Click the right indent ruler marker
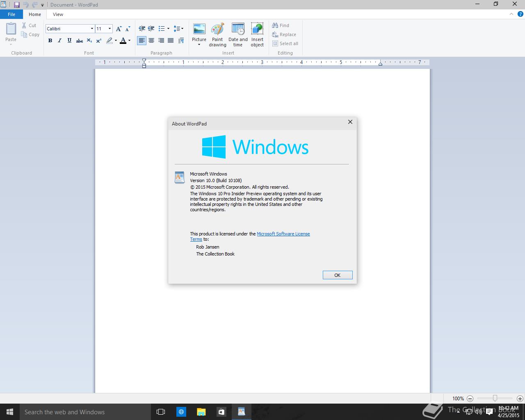Screen dimensions: 525x420 [380, 63]
